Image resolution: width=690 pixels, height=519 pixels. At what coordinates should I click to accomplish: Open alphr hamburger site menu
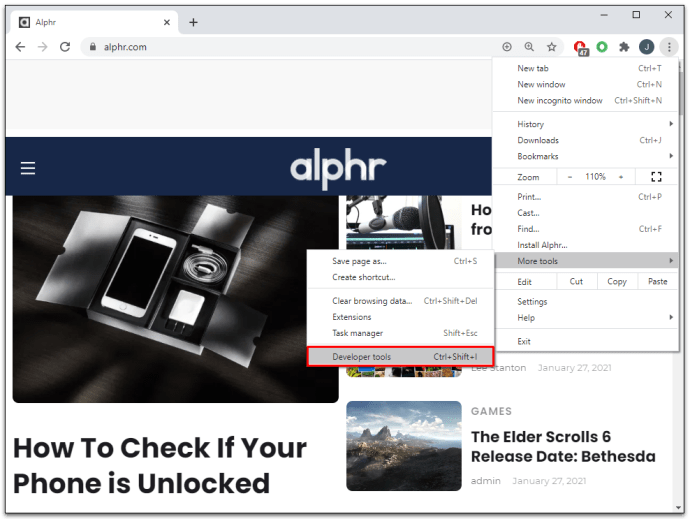(x=28, y=168)
